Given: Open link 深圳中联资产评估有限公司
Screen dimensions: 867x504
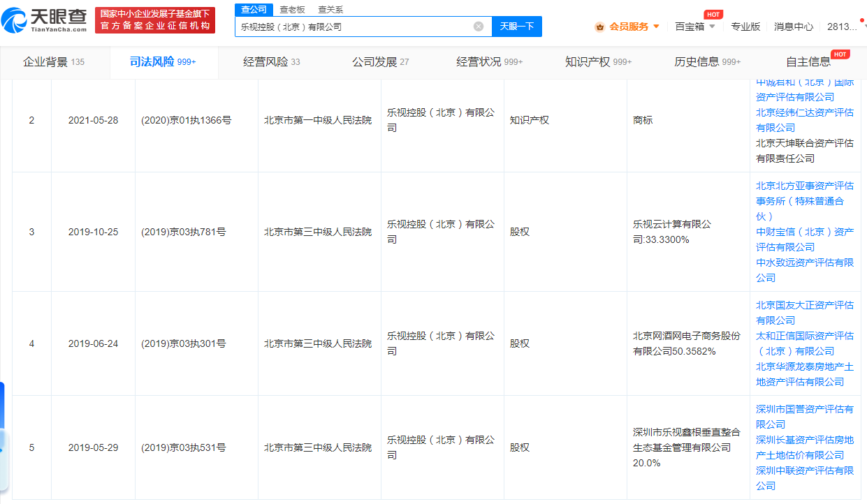Looking at the screenshot, I should [805, 478].
